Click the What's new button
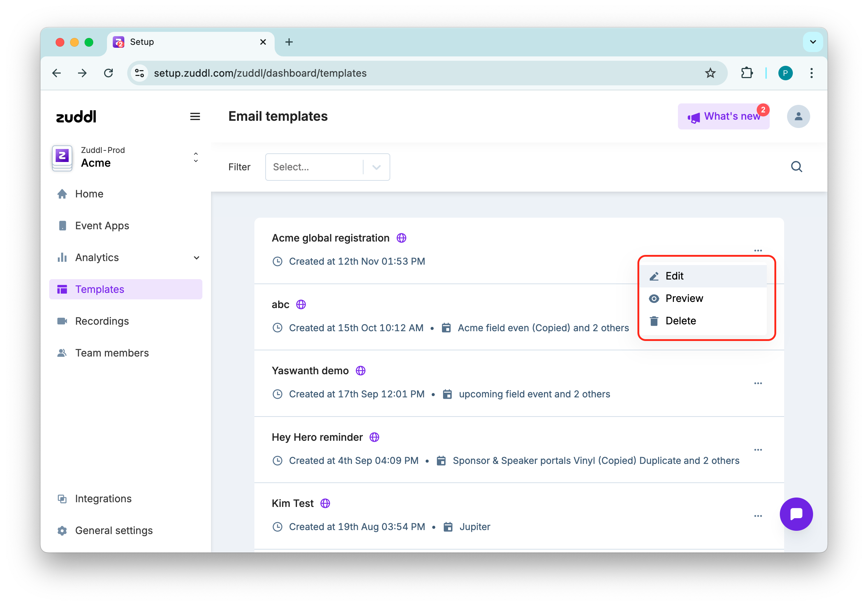The image size is (868, 606). click(x=723, y=116)
